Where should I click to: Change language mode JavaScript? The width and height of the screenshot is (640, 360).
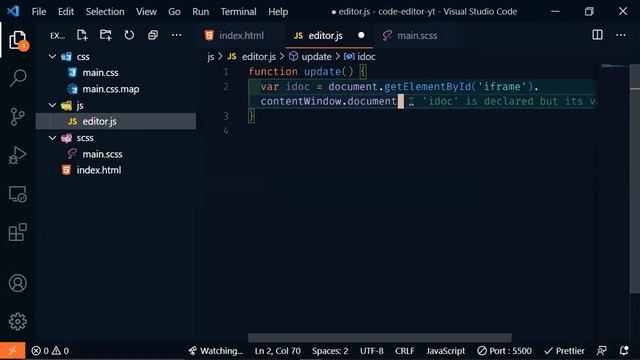click(446, 351)
